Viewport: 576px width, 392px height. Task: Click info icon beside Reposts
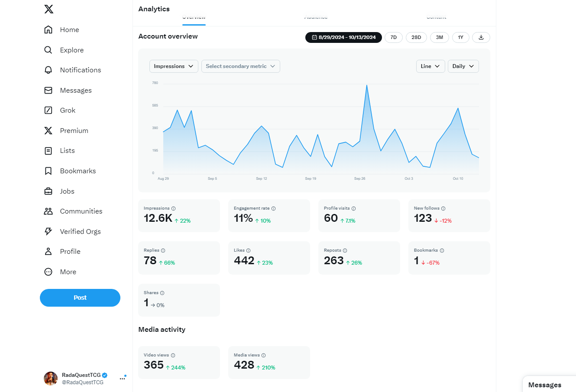pos(345,250)
